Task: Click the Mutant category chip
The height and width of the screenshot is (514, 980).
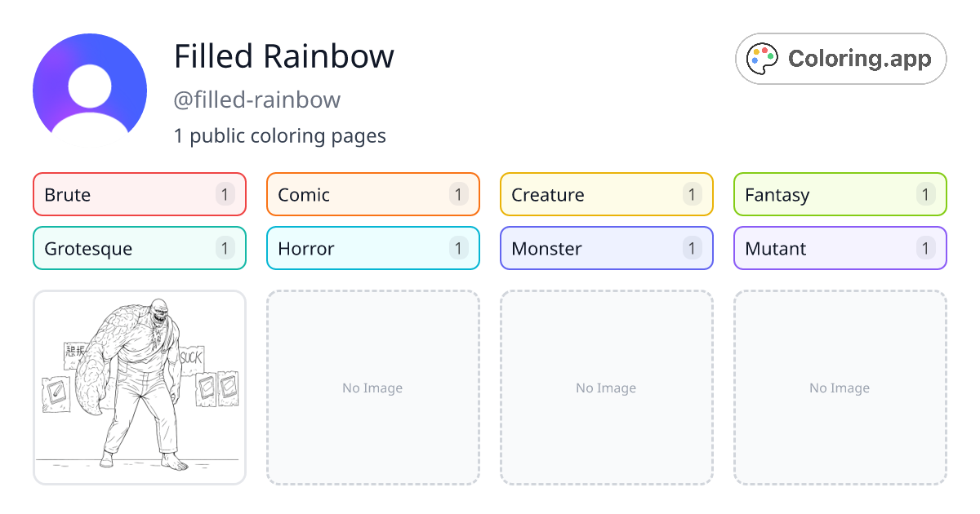Action: [840, 248]
